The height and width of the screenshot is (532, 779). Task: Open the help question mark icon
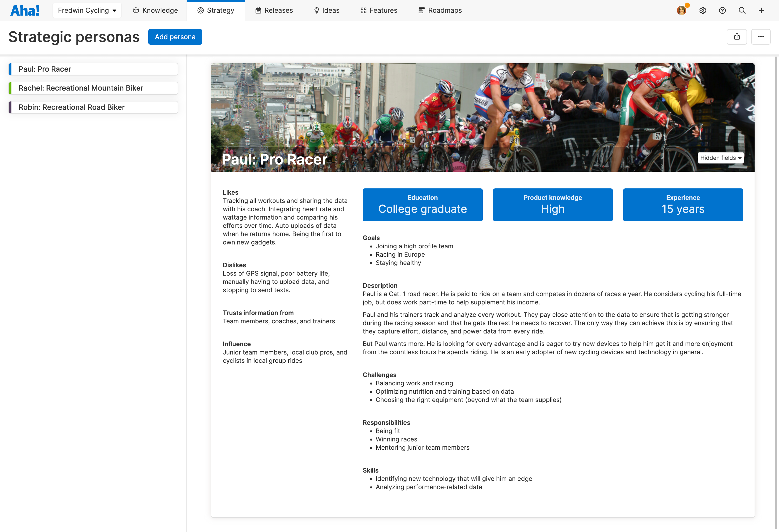722,10
